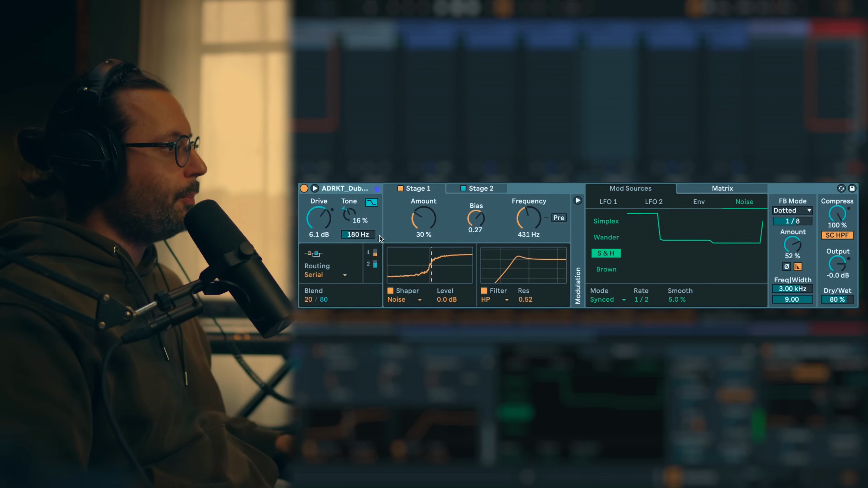This screenshot has height=488, width=868.
Task: Click the orange feedback bars icon
Action: click(797, 266)
